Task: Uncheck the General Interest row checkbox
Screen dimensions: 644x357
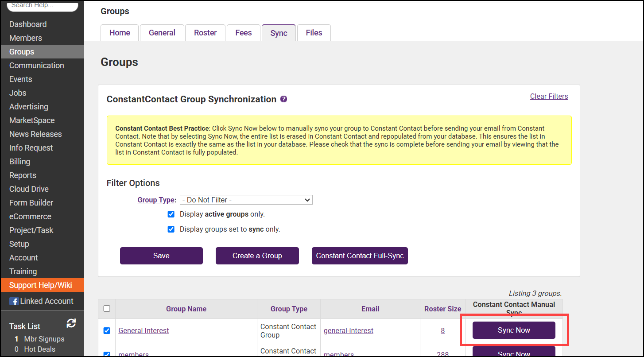Action: point(107,330)
